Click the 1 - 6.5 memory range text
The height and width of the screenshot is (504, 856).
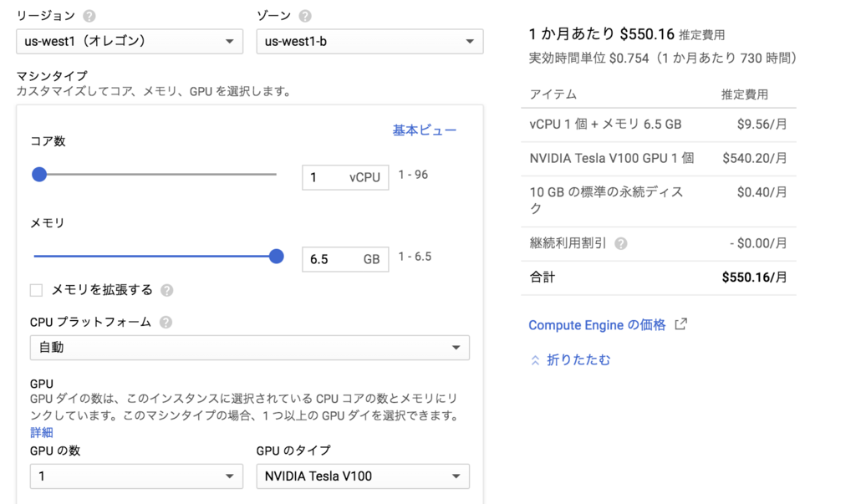(415, 256)
